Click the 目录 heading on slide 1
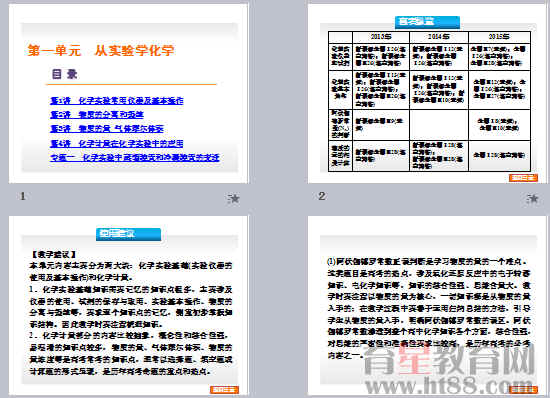The height and width of the screenshot is (398, 550). tap(65, 74)
